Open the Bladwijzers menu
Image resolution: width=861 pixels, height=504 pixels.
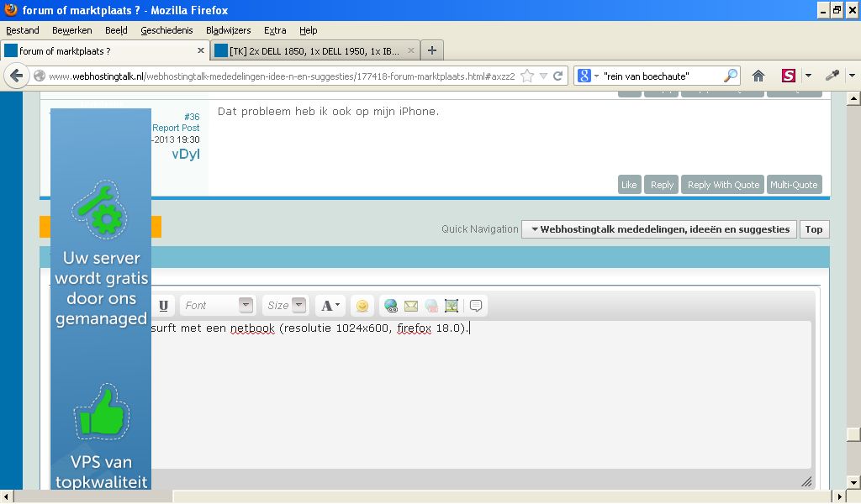pyautogui.click(x=229, y=30)
